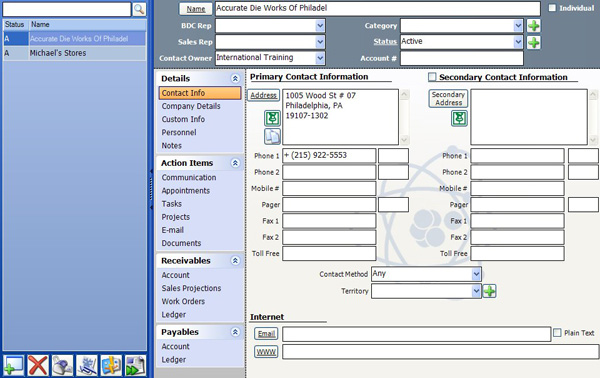This screenshot has height=378, width=600.
Task: Collapse the Action Items section
Action: (235, 163)
